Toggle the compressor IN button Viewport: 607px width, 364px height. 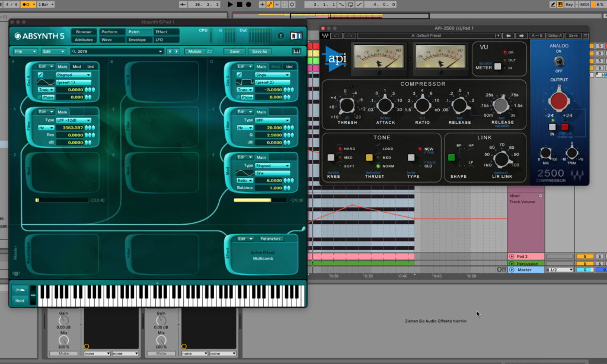[x=552, y=127]
